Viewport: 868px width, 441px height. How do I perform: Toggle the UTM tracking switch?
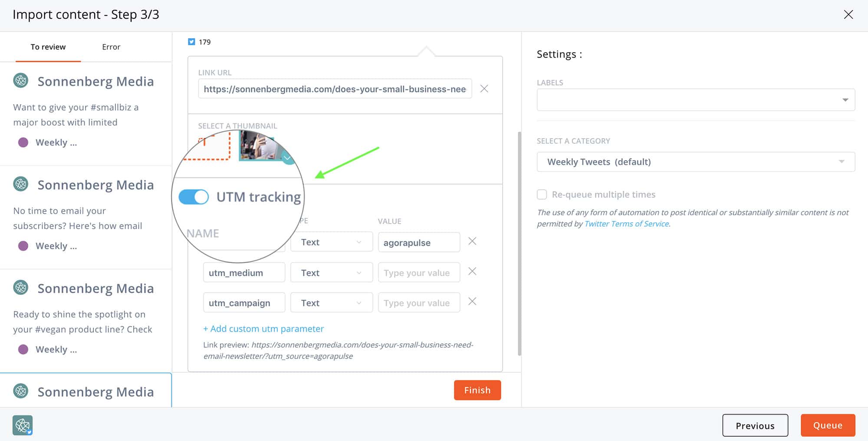194,197
